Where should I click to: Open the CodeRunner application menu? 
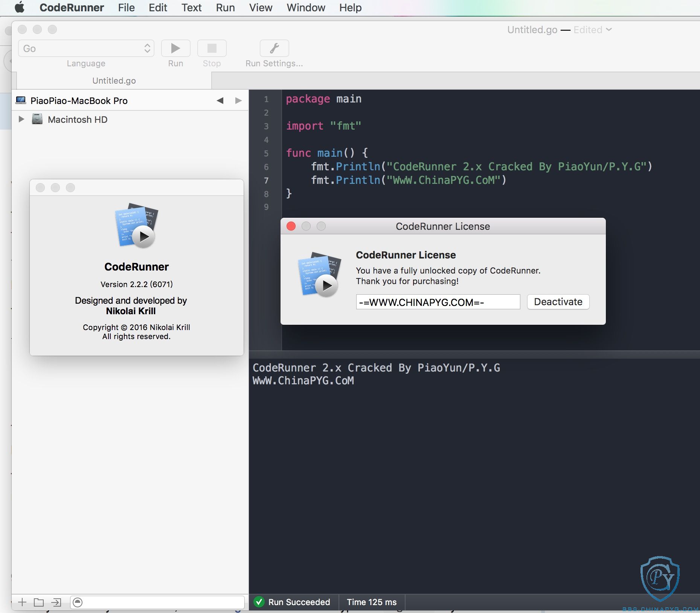tap(72, 8)
